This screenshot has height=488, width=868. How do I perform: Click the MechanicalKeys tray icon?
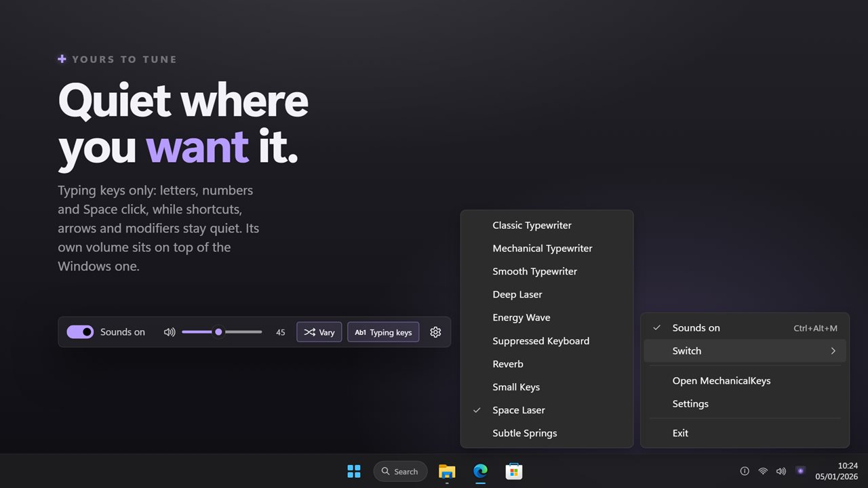pyautogui.click(x=800, y=470)
